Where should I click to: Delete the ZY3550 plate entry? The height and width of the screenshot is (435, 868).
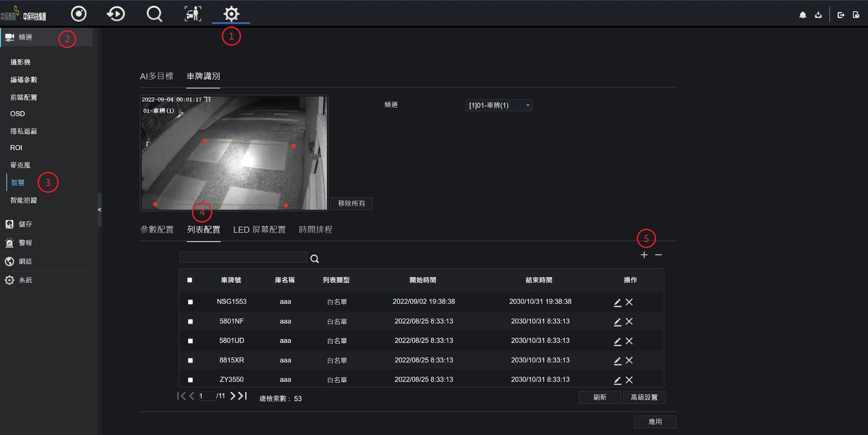(x=629, y=380)
